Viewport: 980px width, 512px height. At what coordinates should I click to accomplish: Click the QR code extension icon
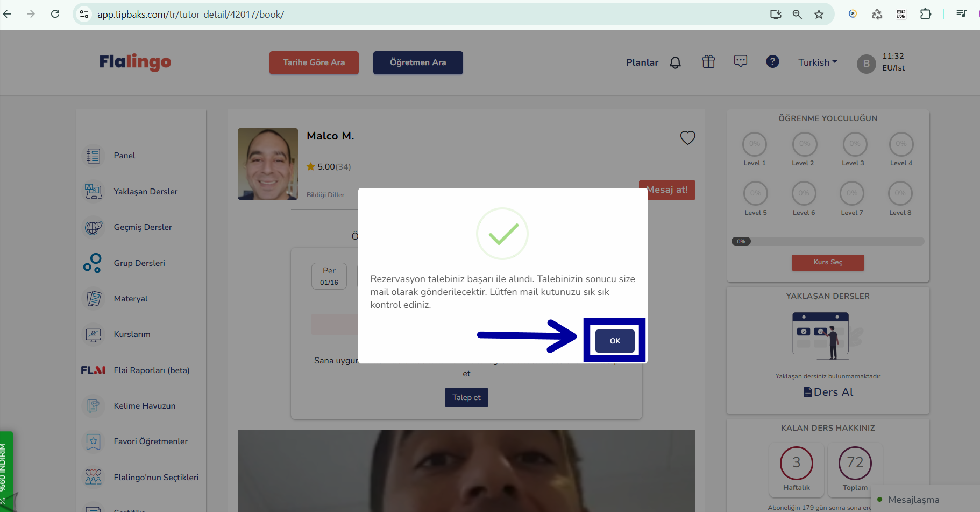click(x=901, y=15)
